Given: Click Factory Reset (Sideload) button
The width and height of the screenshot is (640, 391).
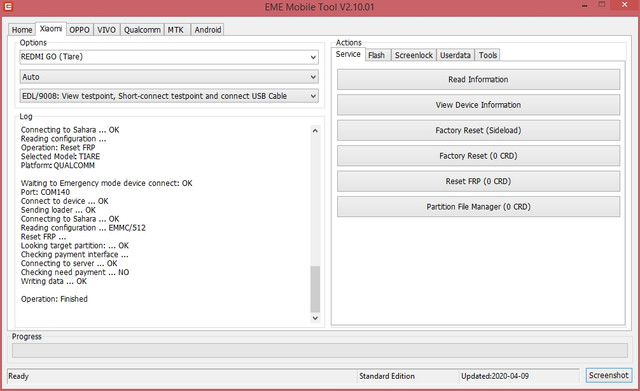Looking at the screenshot, I should click(x=478, y=131).
